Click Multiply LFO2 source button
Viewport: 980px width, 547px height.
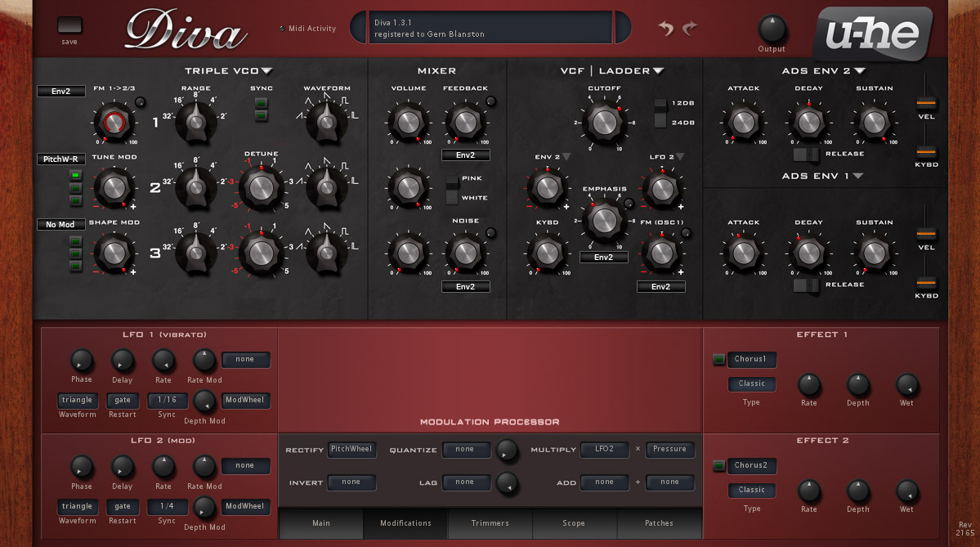point(604,450)
